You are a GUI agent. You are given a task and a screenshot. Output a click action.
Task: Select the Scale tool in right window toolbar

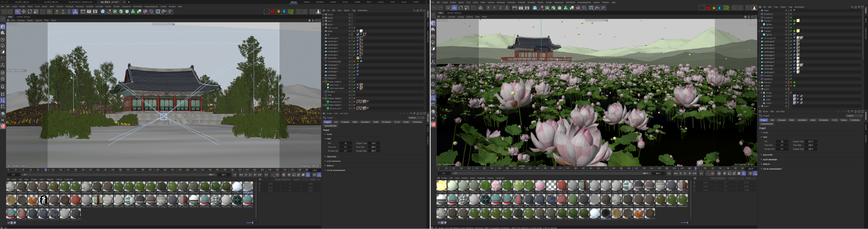467,8
